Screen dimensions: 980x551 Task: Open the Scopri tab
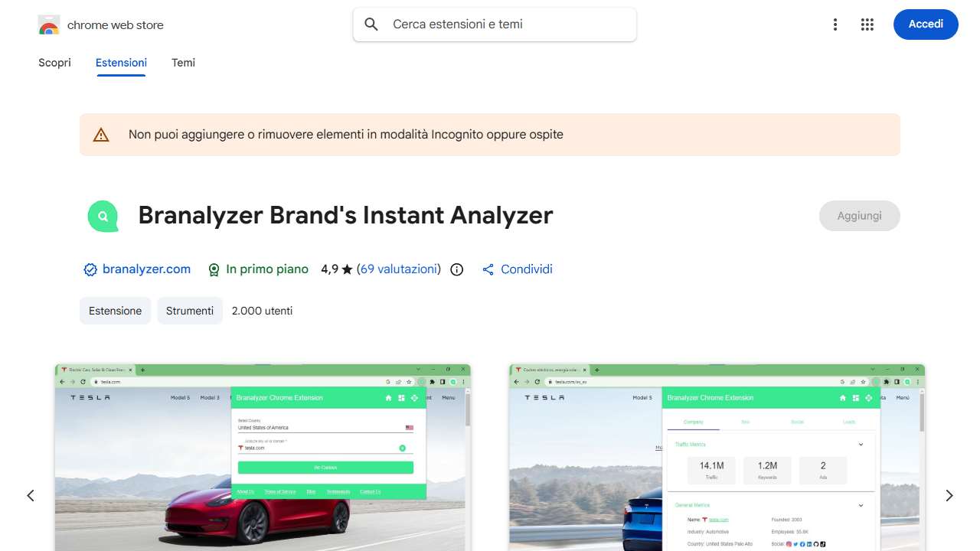54,63
